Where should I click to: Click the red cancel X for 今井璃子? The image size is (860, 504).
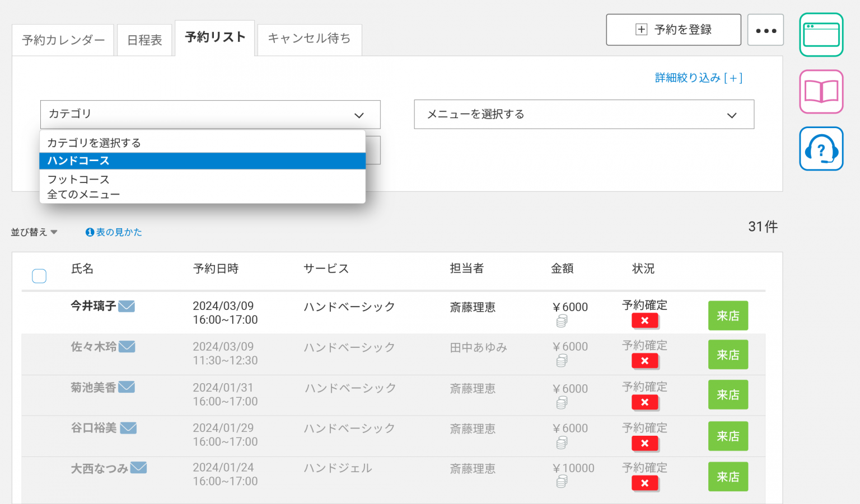(x=644, y=321)
